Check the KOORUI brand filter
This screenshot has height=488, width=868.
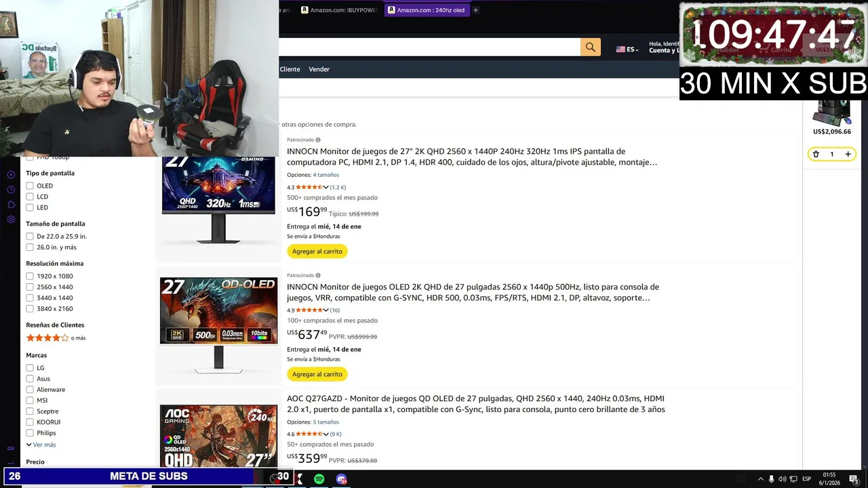(30, 422)
